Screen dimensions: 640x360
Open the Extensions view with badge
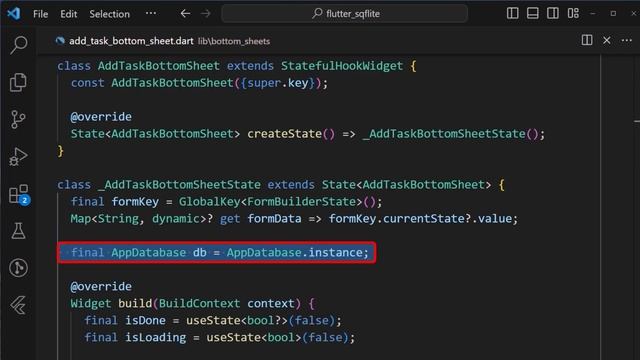click(x=19, y=194)
